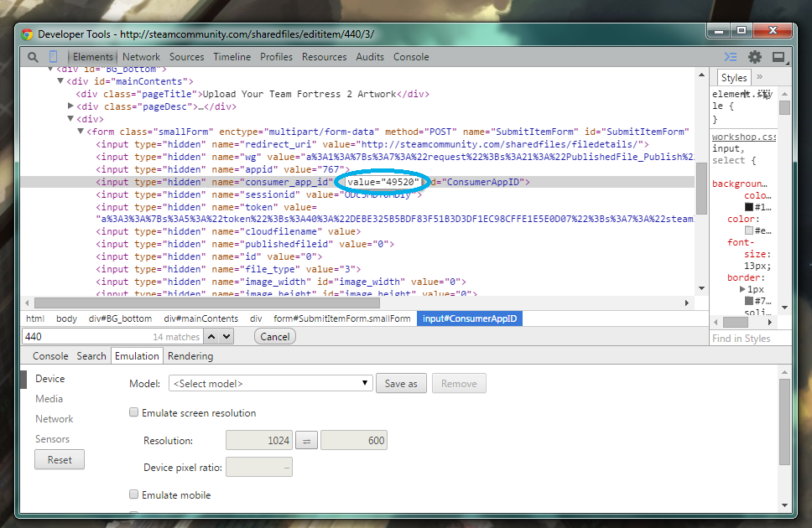Select drawer Emulation tab
This screenshot has height=528, width=812.
[x=138, y=356]
